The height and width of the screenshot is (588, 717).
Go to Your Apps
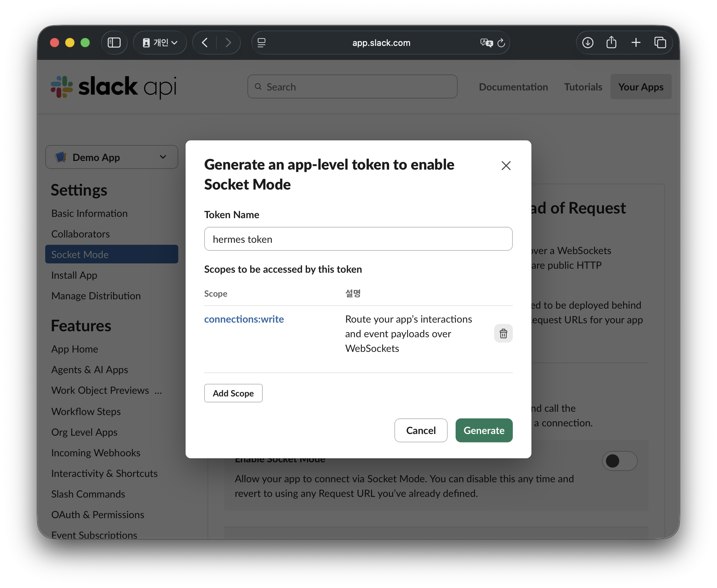641,87
